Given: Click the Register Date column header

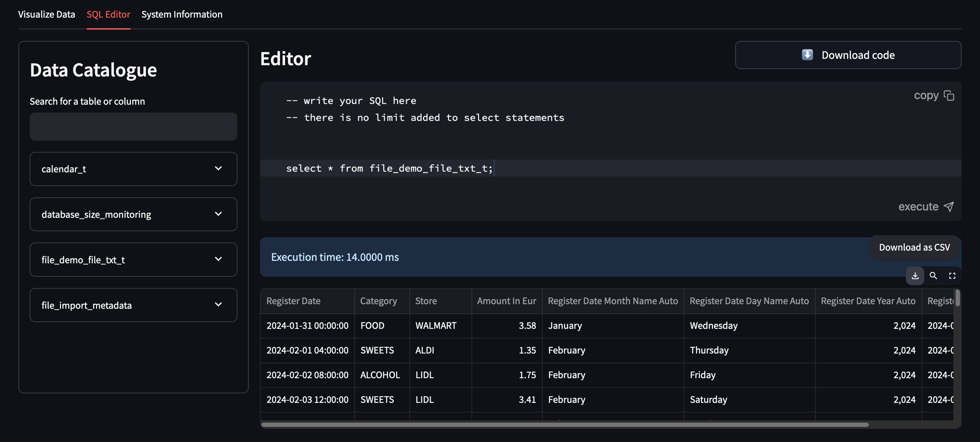Looking at the screenshot, I should click(293, 301).
